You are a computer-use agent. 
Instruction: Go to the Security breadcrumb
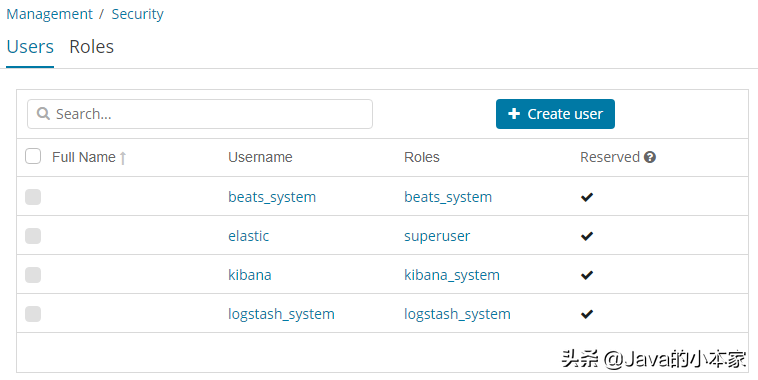point(137,14)
